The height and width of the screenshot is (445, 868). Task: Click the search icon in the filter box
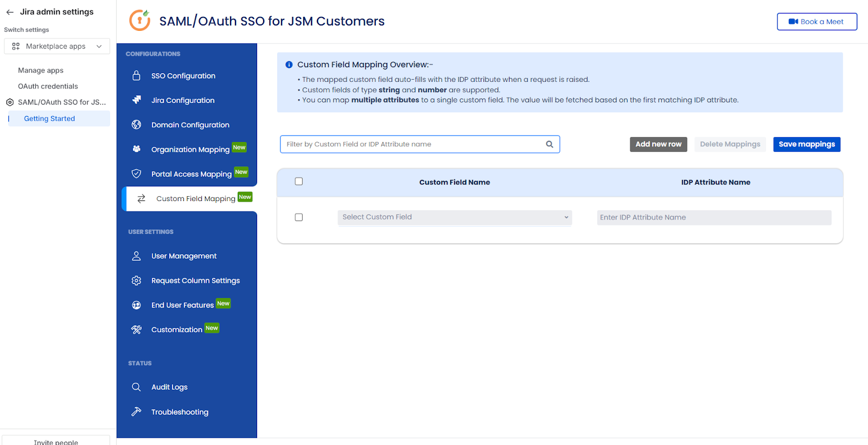[x=550, y=144]
